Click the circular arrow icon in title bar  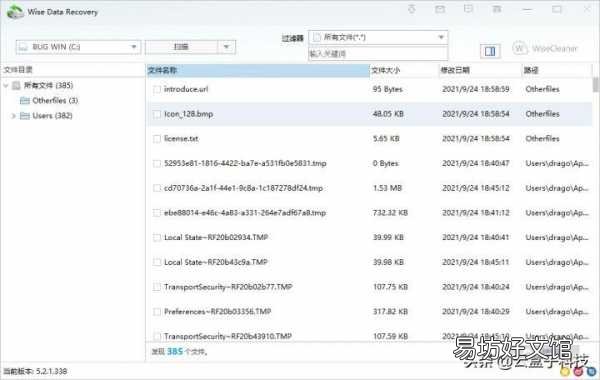coord(412,9)
